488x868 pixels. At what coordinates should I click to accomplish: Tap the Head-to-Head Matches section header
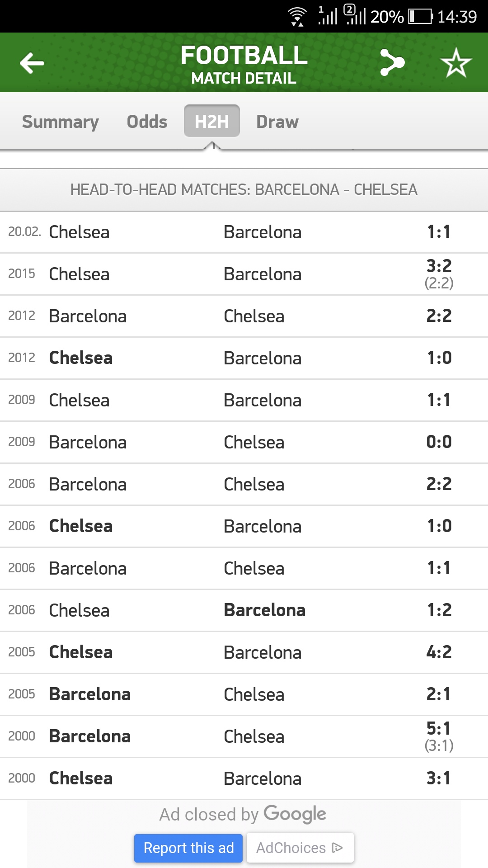(x=244, y=189)
